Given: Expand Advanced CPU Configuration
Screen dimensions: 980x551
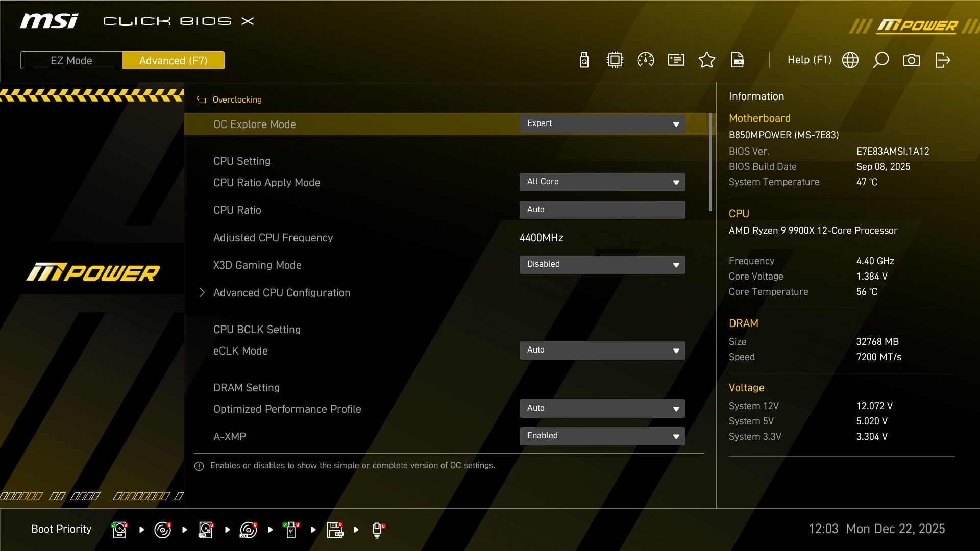Looking at the screenshot, I should tap(282, 292).
